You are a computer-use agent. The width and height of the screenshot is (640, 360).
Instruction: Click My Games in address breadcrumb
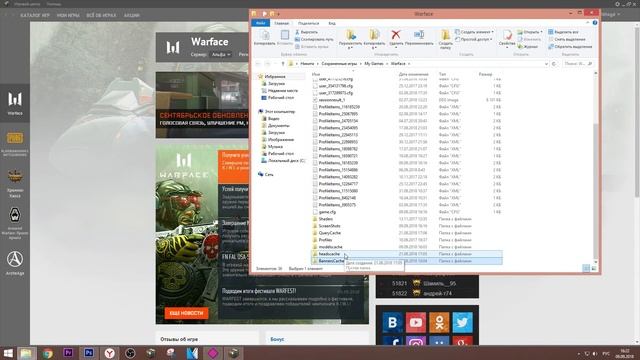374,64
